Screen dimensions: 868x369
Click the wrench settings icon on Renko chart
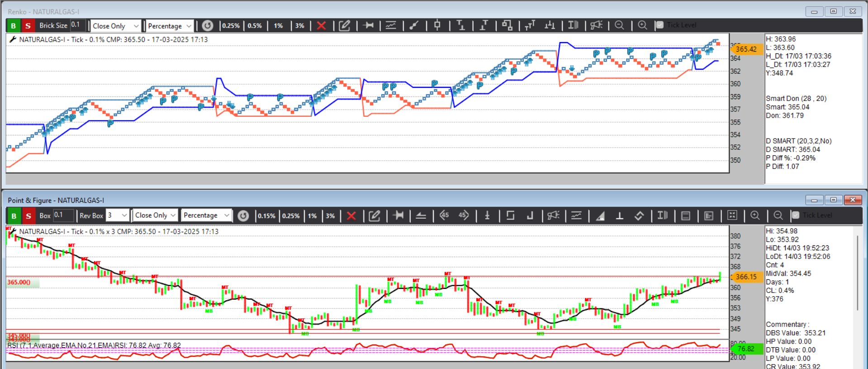(13, 39)
